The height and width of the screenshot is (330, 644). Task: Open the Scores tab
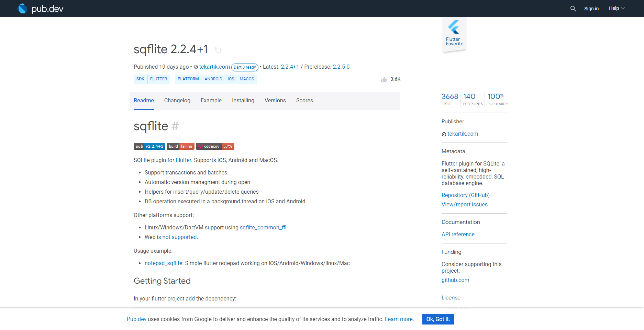point(304,101)
